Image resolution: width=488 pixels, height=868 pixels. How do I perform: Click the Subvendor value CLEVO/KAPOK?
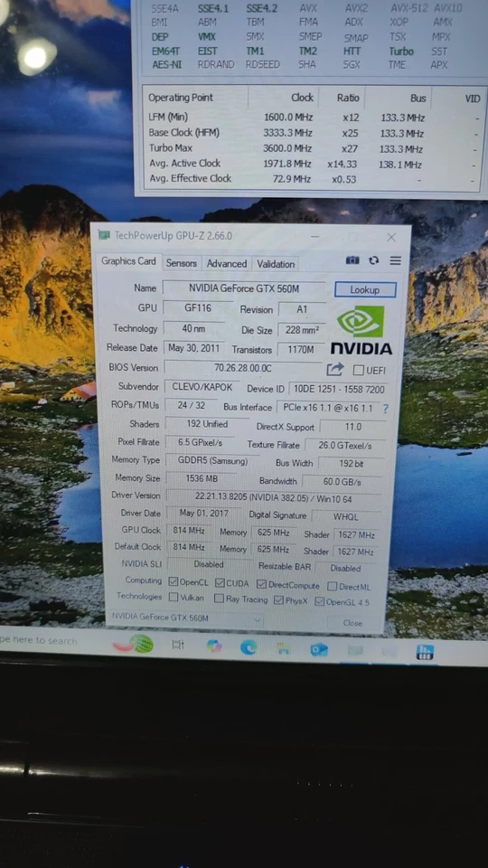coord(202,386)
